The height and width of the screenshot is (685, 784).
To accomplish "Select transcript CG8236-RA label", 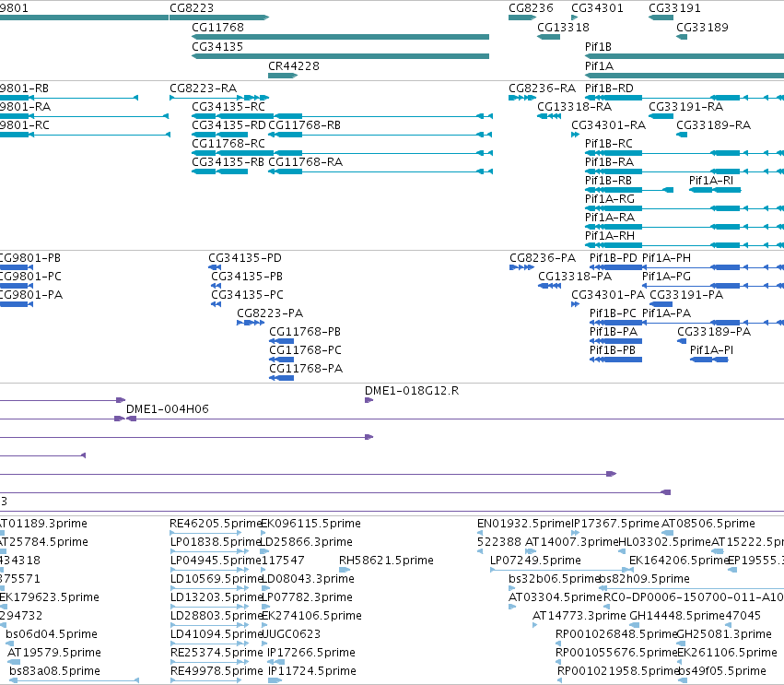I will [x=542, y=89].
